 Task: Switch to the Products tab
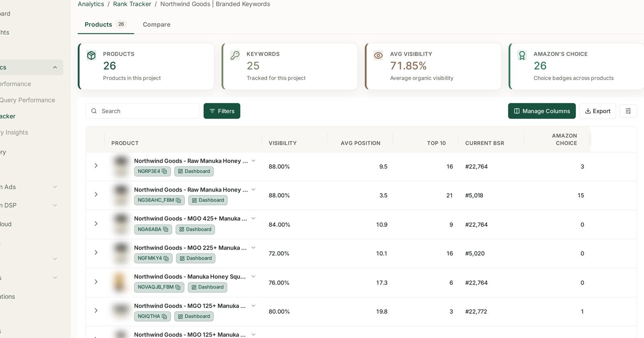tap(105, 25)
